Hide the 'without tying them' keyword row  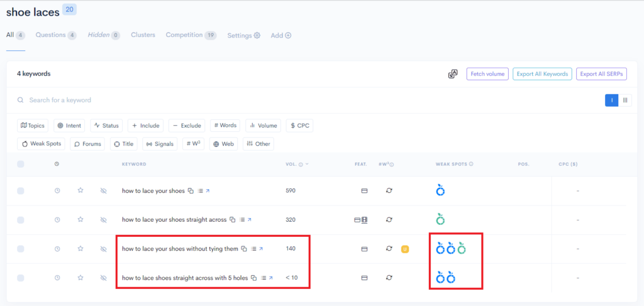(x=104, y=249)
